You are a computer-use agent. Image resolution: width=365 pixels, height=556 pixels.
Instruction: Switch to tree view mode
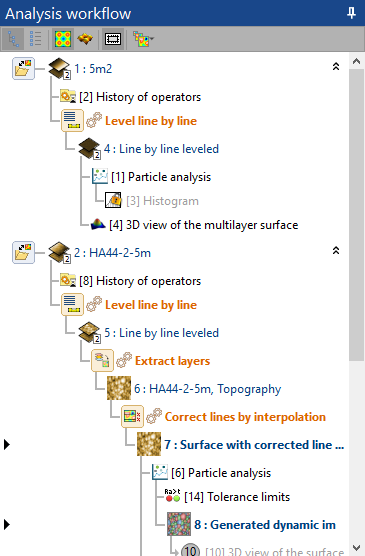(x=13, y=39)
